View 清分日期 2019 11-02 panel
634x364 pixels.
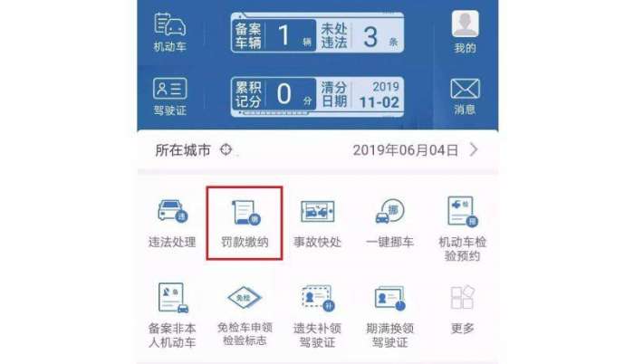pyautogui.click(x=360, y=94)
